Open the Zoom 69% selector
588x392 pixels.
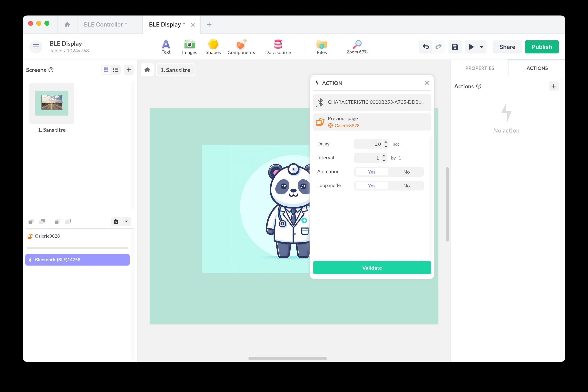point(357,47)
